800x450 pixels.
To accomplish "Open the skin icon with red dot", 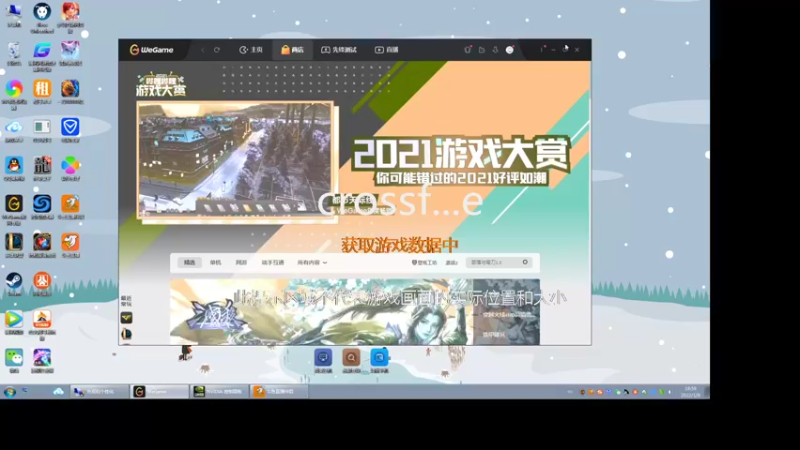I will point(468,49).
